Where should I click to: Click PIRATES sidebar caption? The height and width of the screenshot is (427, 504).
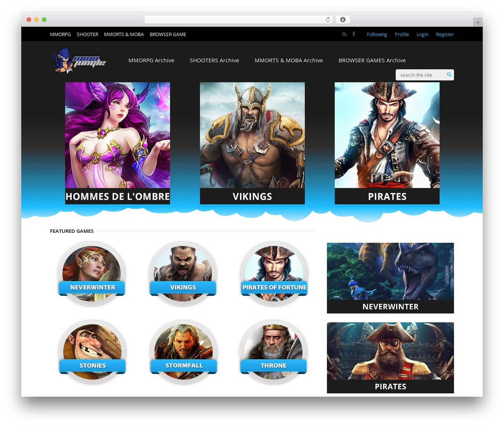[x=390, y=386]
